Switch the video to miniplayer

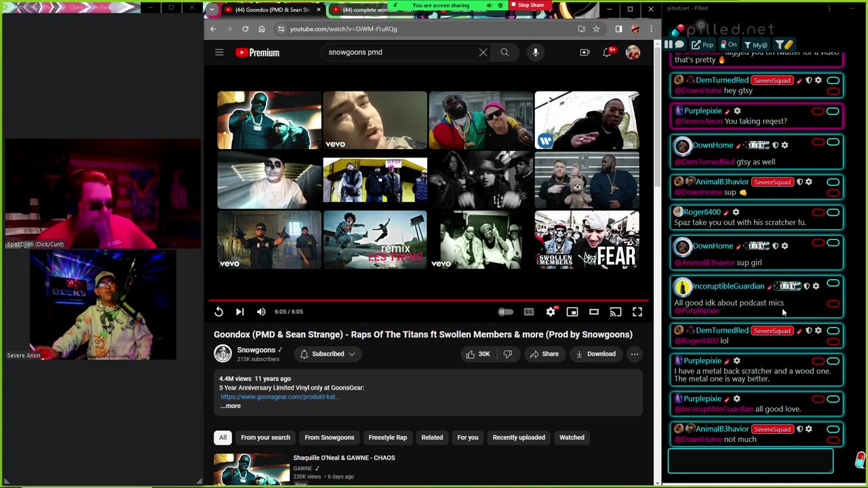coord(572,312)
